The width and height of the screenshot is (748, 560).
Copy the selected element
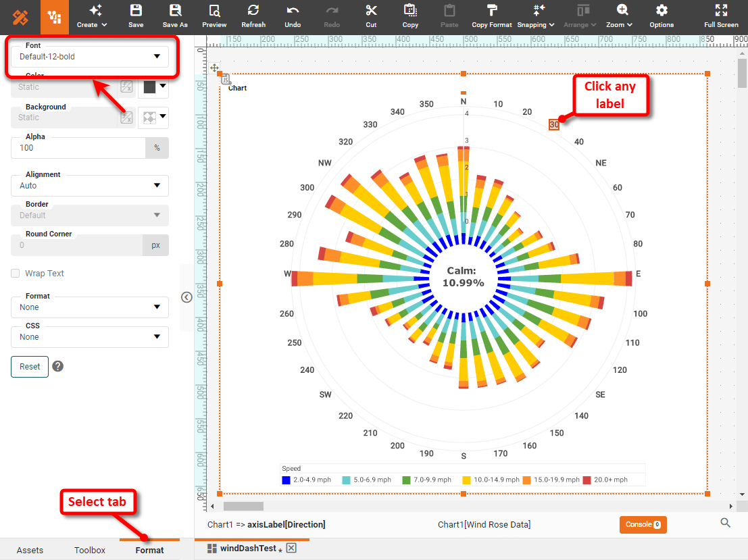(x=410, y=17)
